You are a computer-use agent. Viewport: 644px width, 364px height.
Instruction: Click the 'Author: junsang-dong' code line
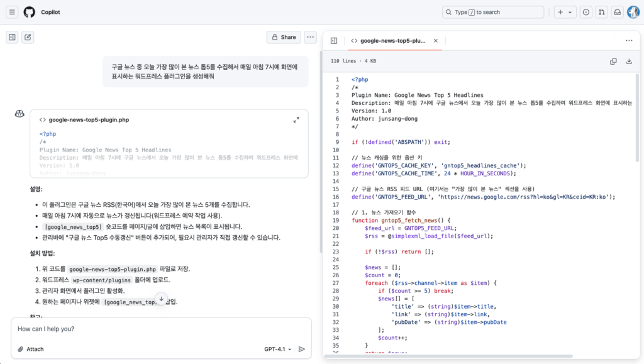pyautogui.click(x=384, y=119)
